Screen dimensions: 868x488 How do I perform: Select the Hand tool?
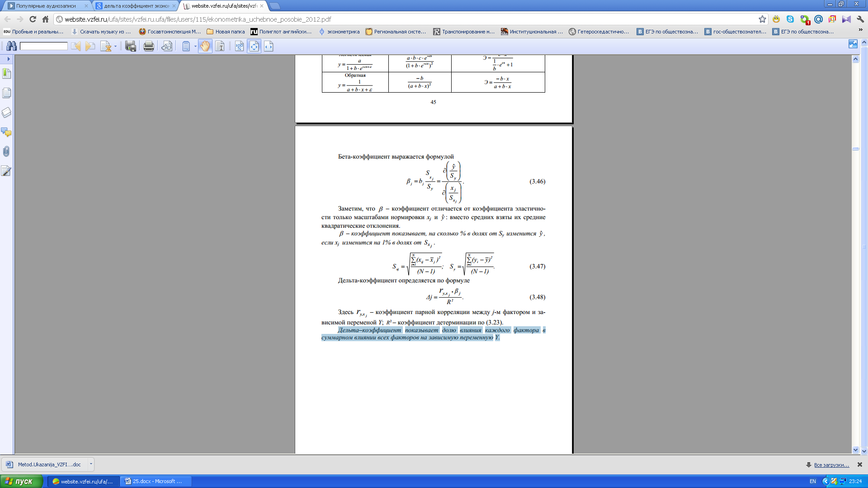coord(205,46)
